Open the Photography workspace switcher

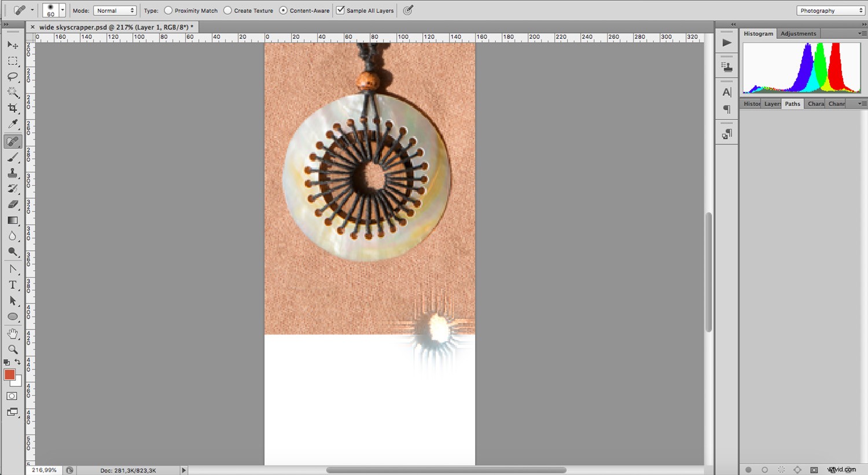point(830,10)
